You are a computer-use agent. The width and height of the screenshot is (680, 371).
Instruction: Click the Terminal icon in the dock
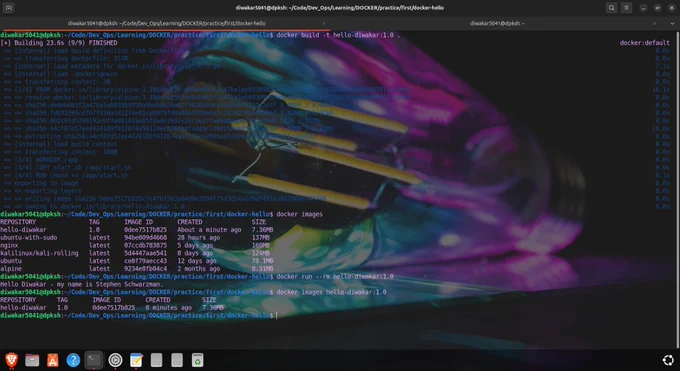pyautogui.click(x=94, y=360)
